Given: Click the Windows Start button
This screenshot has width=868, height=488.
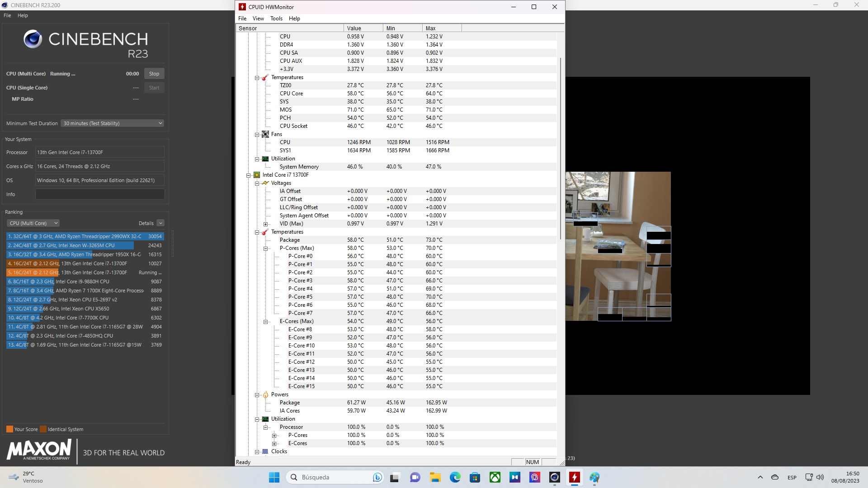Looking at the screenshot, I should tap(274, 477).
